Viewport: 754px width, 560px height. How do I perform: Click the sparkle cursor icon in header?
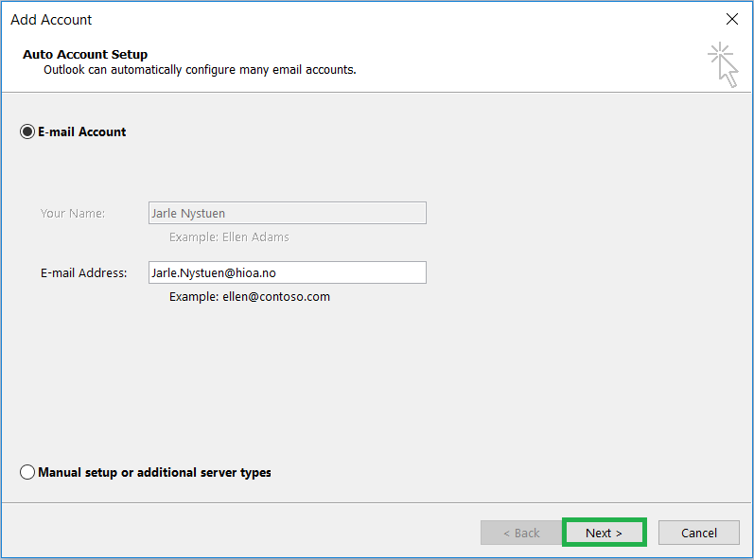point(723,65)
